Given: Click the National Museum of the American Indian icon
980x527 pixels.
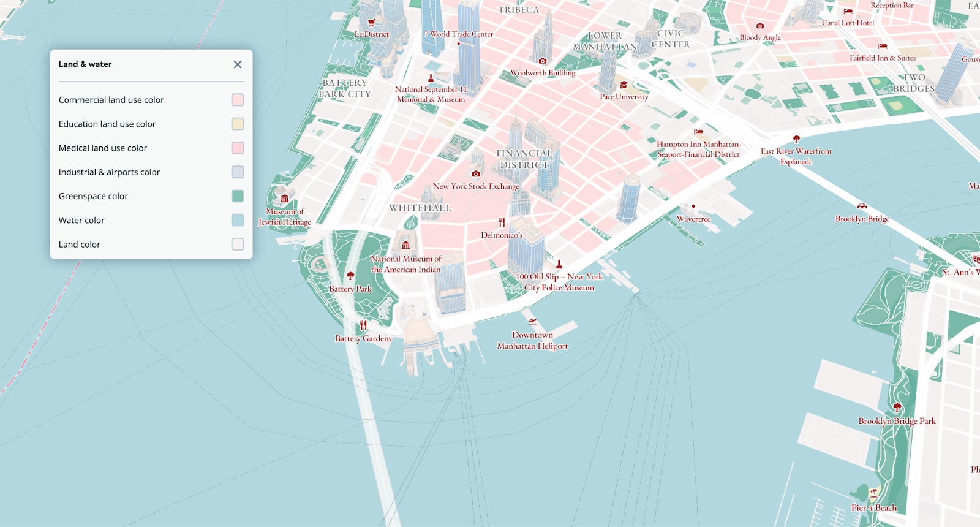Looking at the screenshot, I should (x=405, y=246).
